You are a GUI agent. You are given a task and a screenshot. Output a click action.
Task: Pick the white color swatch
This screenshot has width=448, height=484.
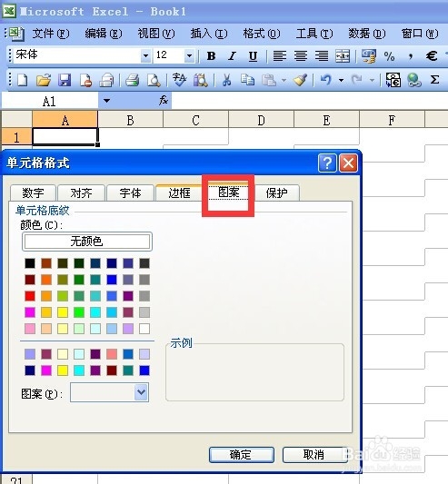click(144, 329)
